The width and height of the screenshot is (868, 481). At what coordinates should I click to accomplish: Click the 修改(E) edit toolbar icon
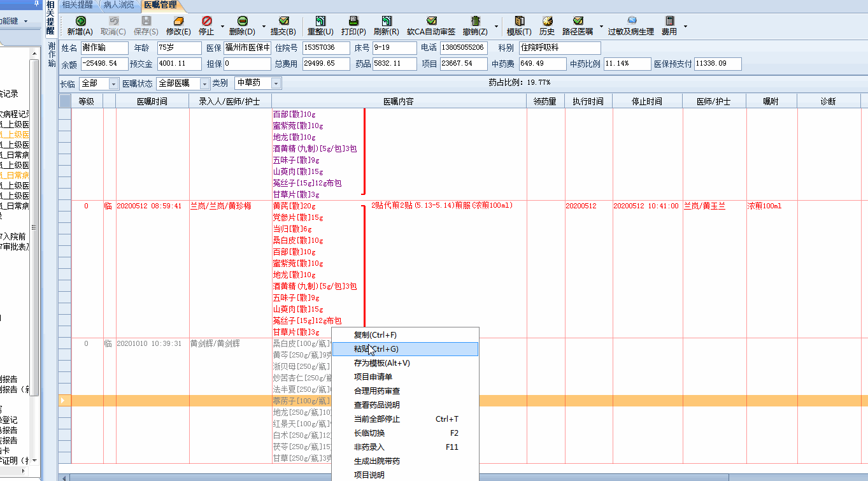(x=178, y=22)
